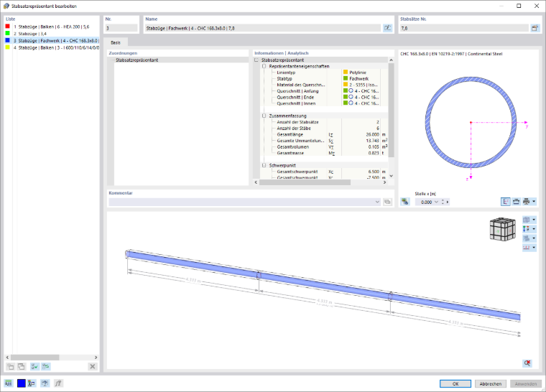Open the Stelle x value dropdown

click(x=436, y=202)
